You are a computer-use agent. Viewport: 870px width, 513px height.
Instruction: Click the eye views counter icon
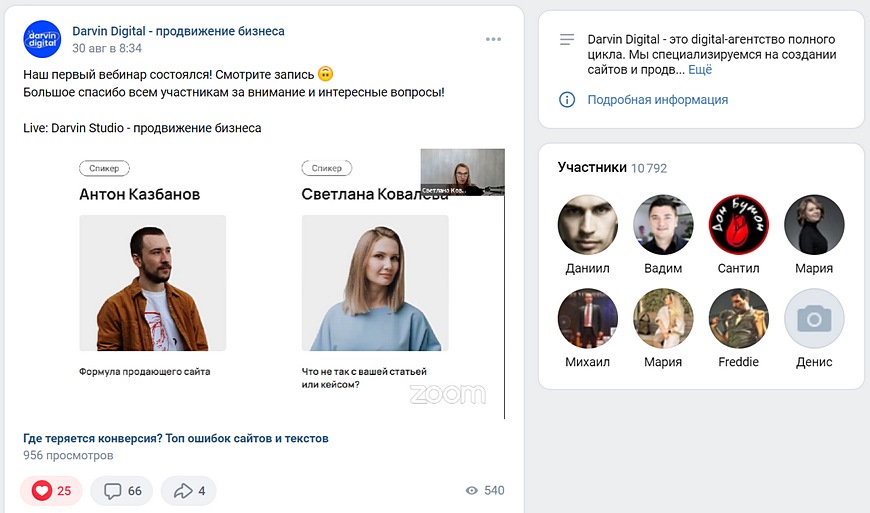(472, 490)
